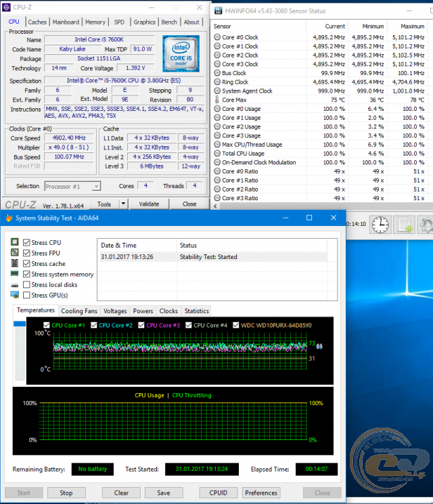The width and height of the screenshot is (433, 504).
Task: Click the Stress FPU percent icon
Action: click(15, 252)
